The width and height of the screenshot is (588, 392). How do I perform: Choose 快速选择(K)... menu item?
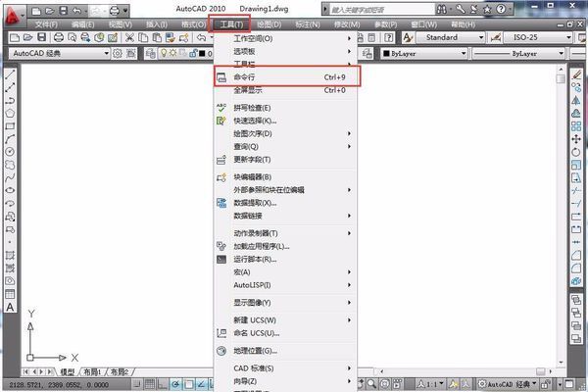285,121
